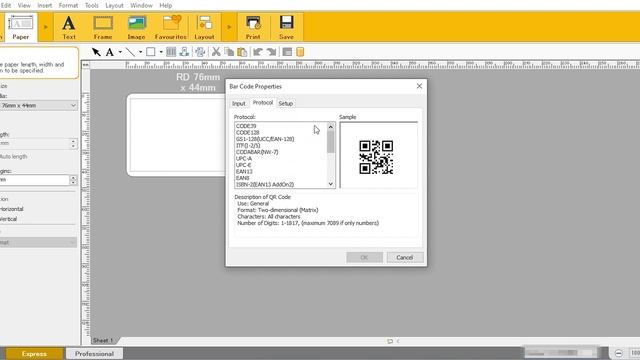Image resolution: width=640 pixels, height=360 pixels.
Task: Switch to the Protocol tab
Action: click(262, 103)
